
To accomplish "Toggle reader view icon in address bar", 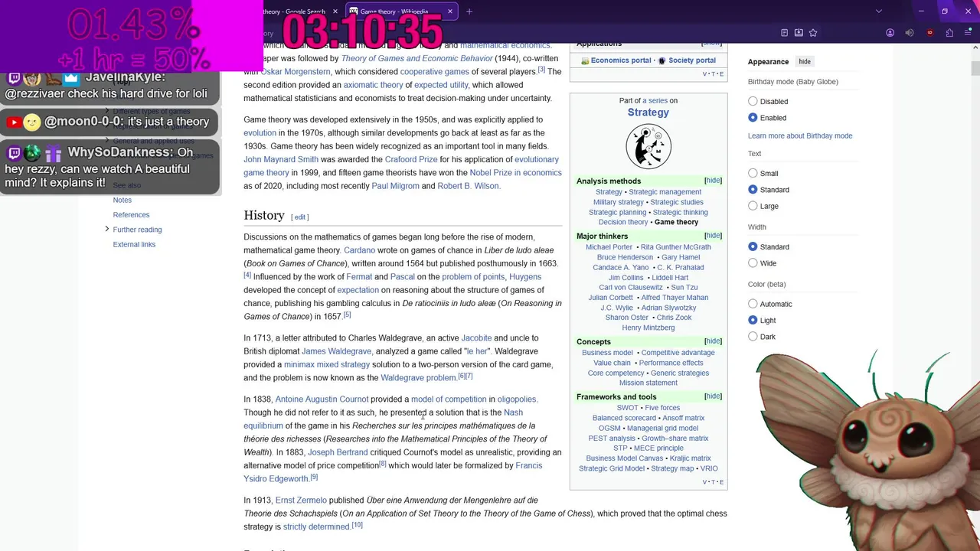I will (x=784, y=33).
